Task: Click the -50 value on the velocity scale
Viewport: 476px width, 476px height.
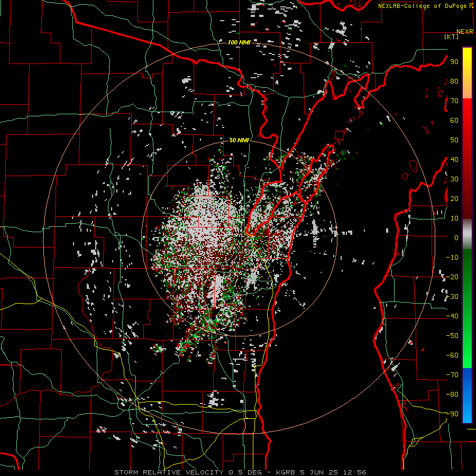Action: [452, 336]
